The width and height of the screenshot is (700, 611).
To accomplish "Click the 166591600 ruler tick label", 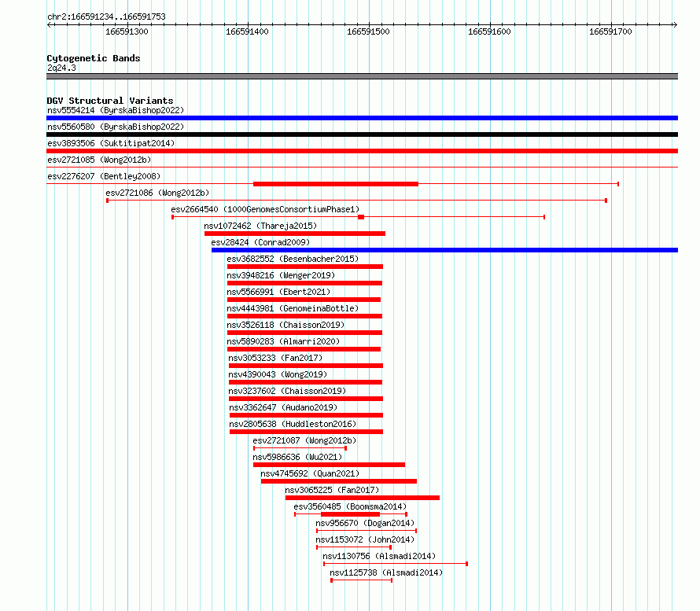I will click(x=489, y=31).
